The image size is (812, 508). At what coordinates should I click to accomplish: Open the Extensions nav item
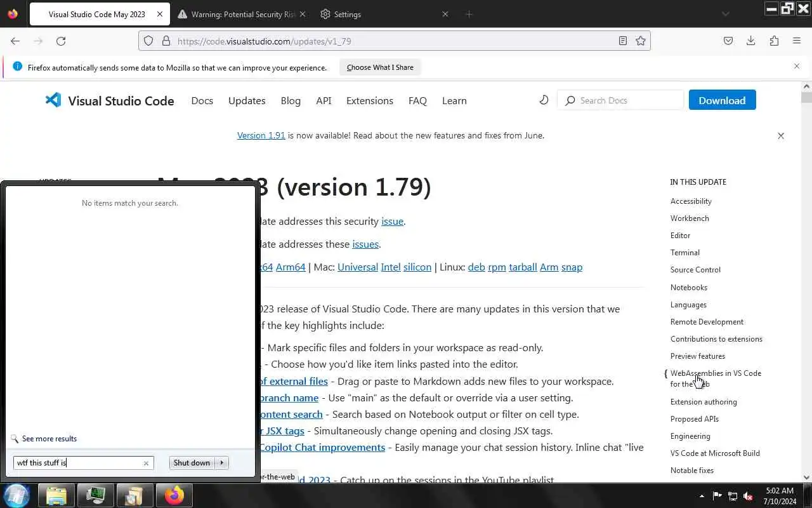tap(370, 100)
